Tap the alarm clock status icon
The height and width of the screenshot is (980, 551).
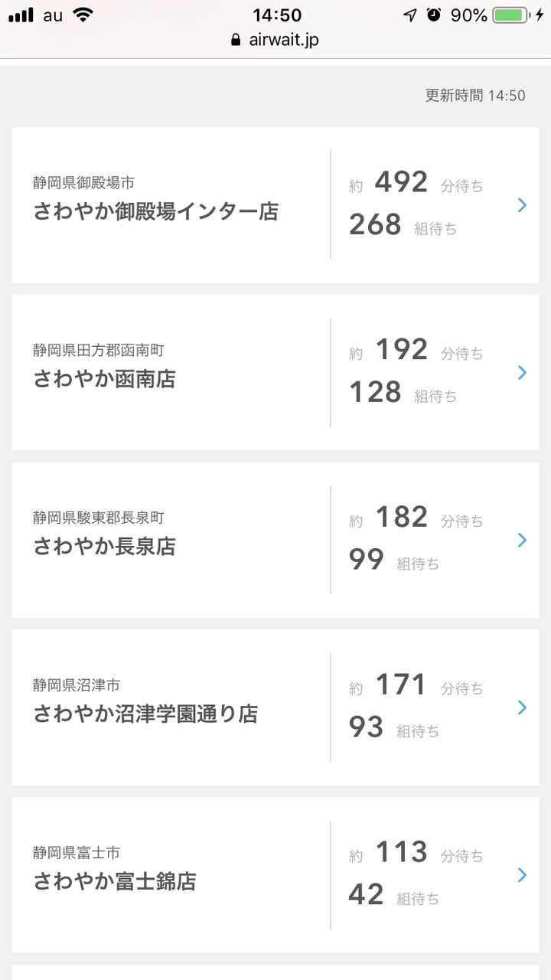tap(434, 15)
